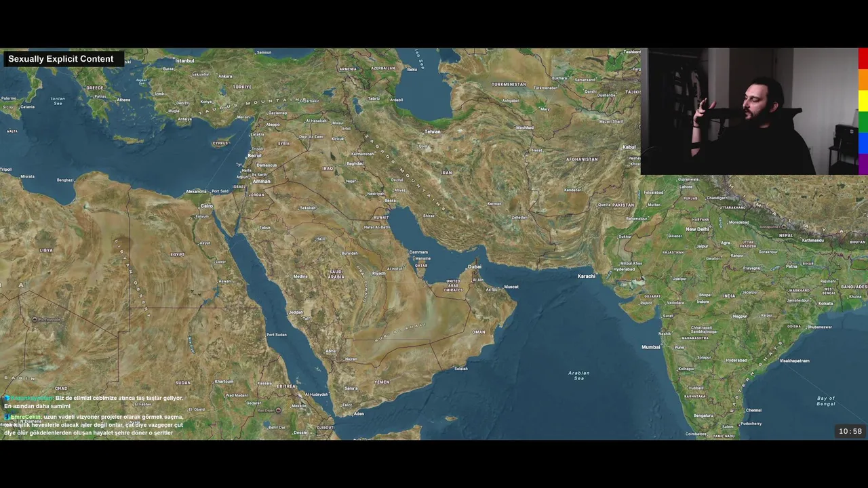Image resolution: width=868 pixels, height=488 pixels.
Task: Click the TURKMENISTAN country label
Action: pyautogui.click(x=509, y=85)
